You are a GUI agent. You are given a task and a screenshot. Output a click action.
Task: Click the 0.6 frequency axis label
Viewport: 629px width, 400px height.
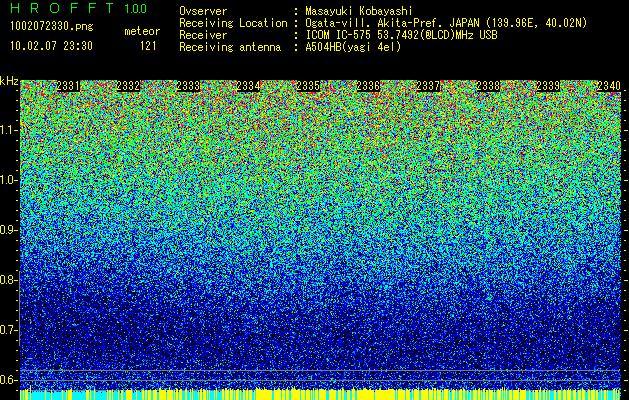(9, 380)
